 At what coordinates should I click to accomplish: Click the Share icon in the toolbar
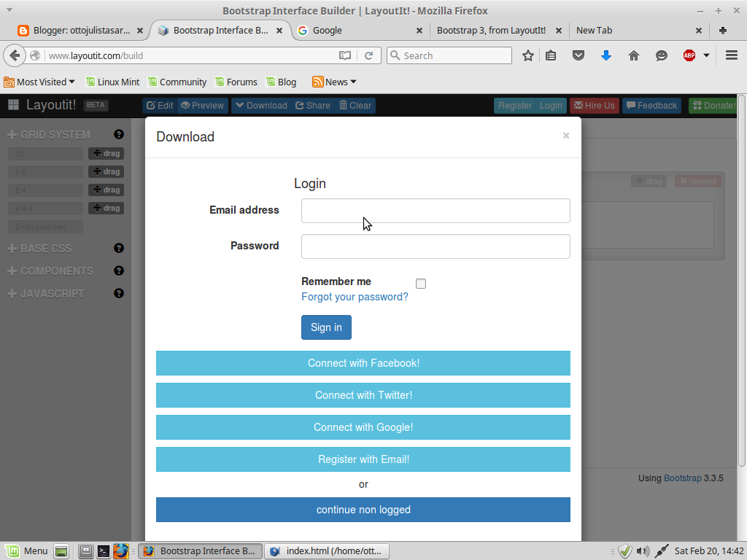click(299, 105)
